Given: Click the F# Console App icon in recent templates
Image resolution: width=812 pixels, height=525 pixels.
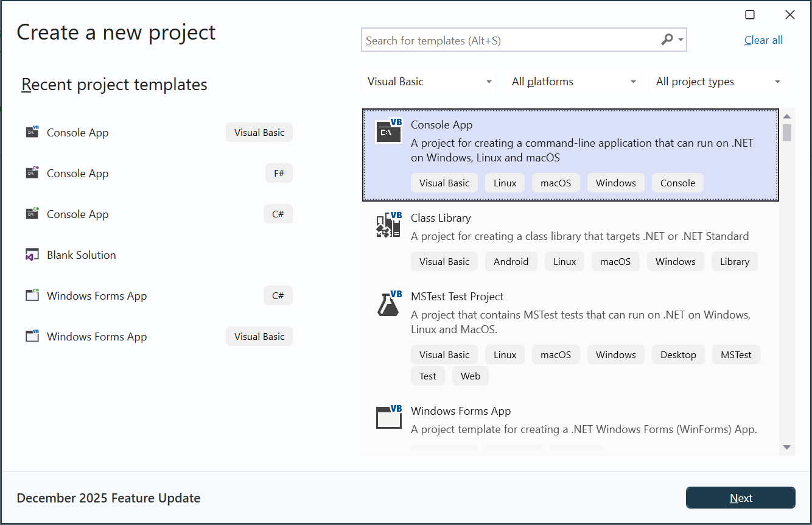Looking at the screenshot, I should 32,173.
